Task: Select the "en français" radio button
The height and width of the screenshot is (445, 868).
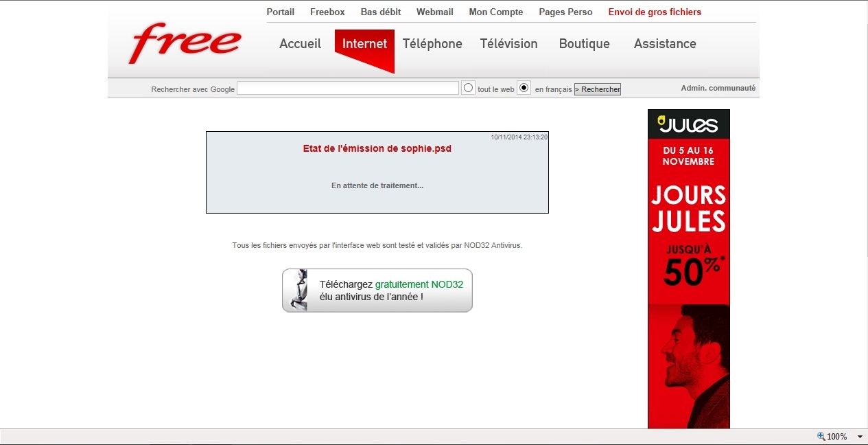Action: tap(524, 88)
